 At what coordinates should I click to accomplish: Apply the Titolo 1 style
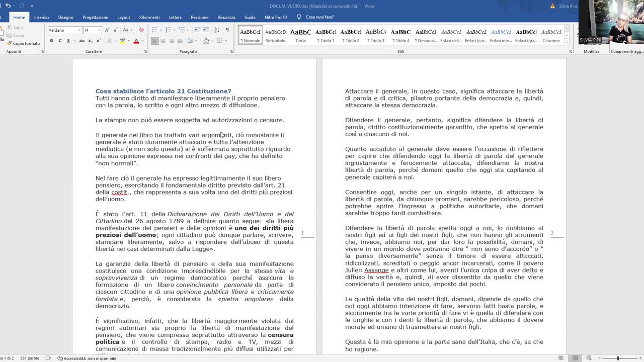[326, 35]
